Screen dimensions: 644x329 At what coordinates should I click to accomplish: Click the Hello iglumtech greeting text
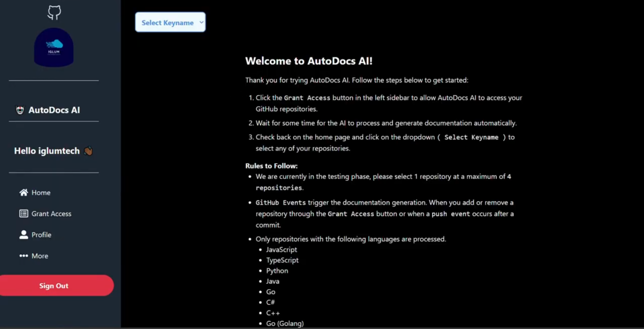(47, 151)
